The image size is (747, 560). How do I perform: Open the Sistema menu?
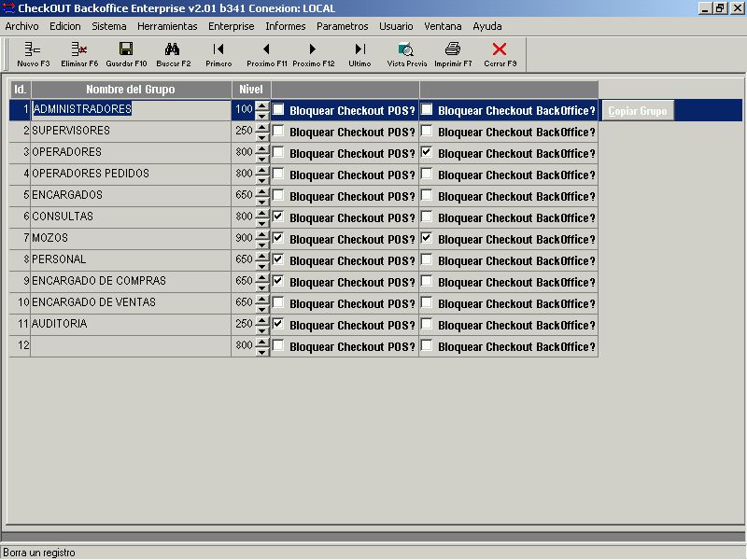coord(109,26)
